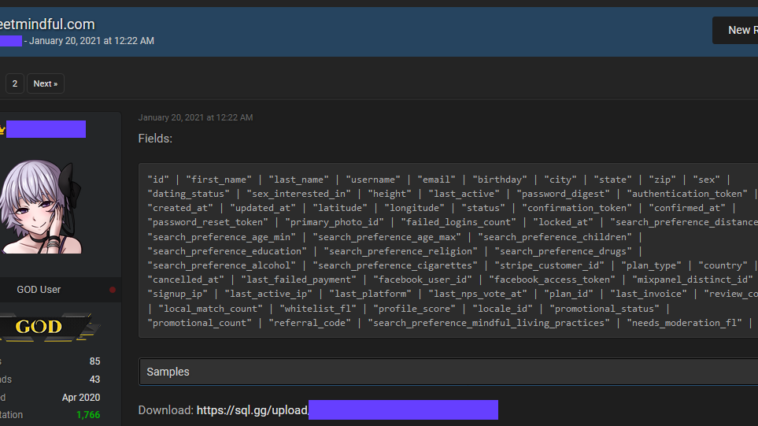Viewport: 758px width, 426px height.
Task: Click the GOD User title text
Action: tap(39, 290)
